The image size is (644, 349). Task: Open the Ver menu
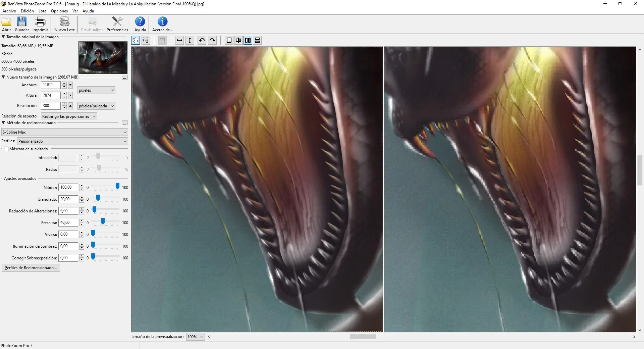coord(75,11)
